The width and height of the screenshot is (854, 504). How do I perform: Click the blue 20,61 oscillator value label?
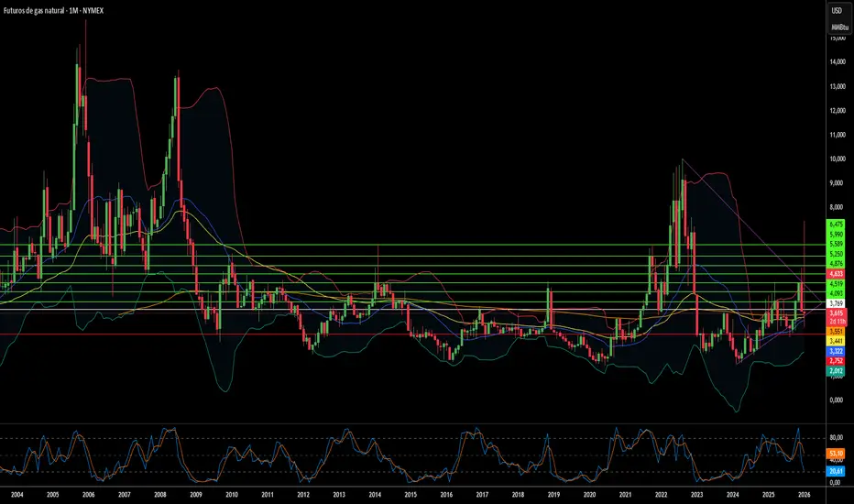click(836, 470)
